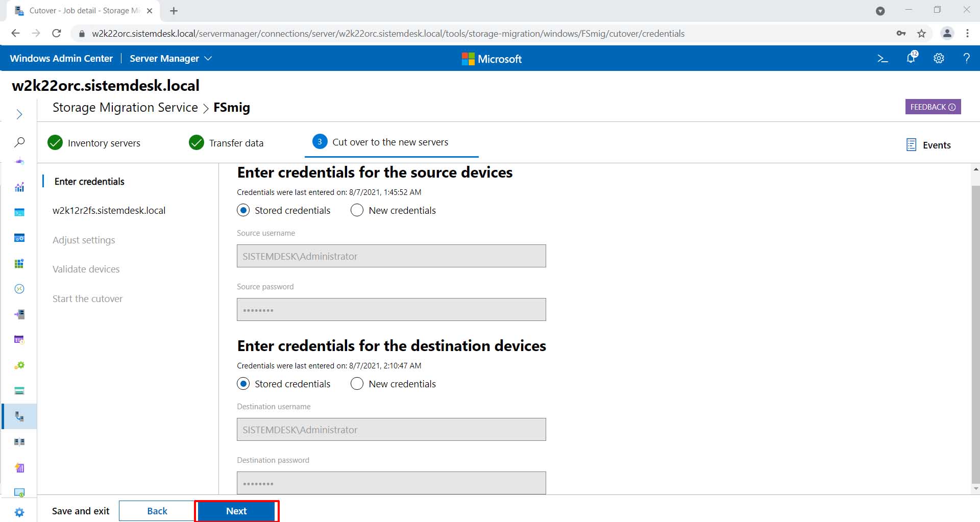Open Windows Admin Center settings gear in header
Image resolution: width=980 pixels, height=522 pixels.
939,59
